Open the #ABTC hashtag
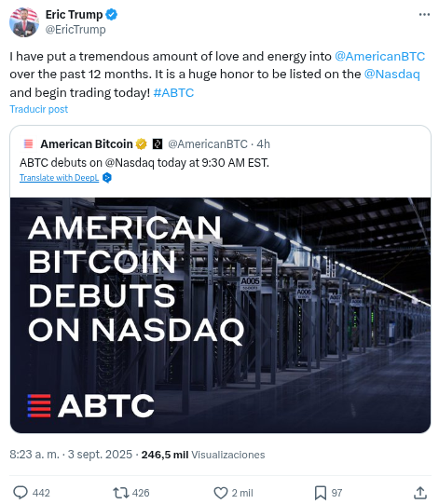The height and width of the screenshot is (504, 439). pos(173,92)
